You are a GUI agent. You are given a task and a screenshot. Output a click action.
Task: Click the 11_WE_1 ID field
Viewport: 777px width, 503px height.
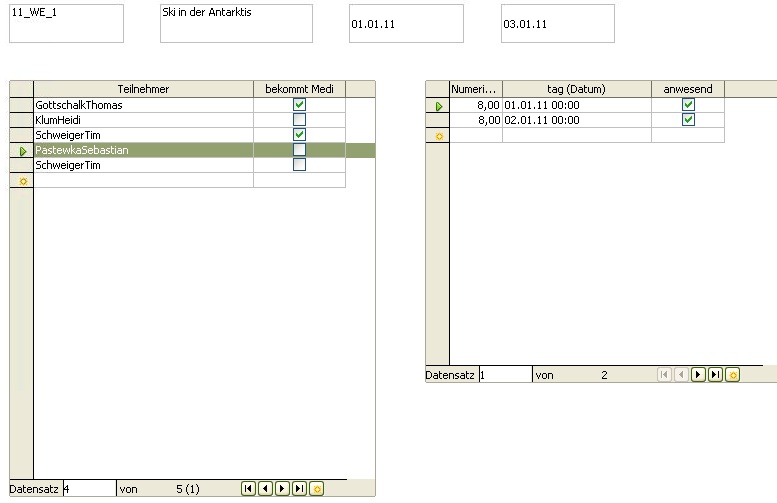pos(66,23)
